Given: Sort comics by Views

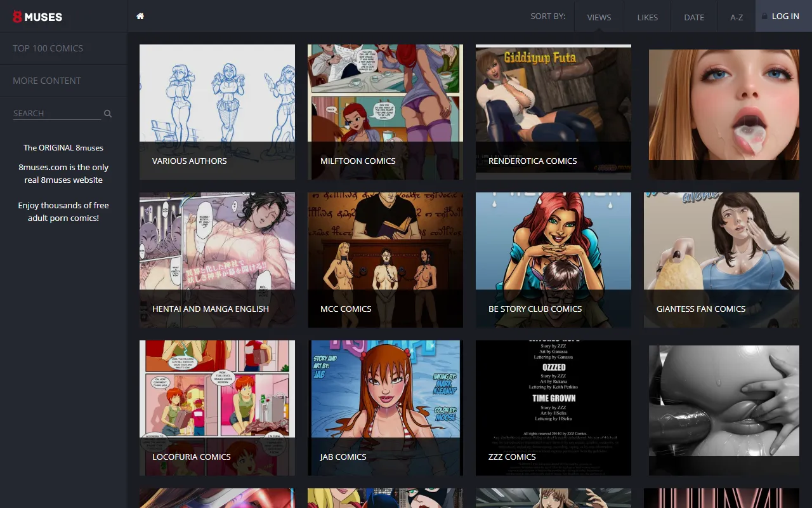Looking at the screenshot, I should point(599,17).
